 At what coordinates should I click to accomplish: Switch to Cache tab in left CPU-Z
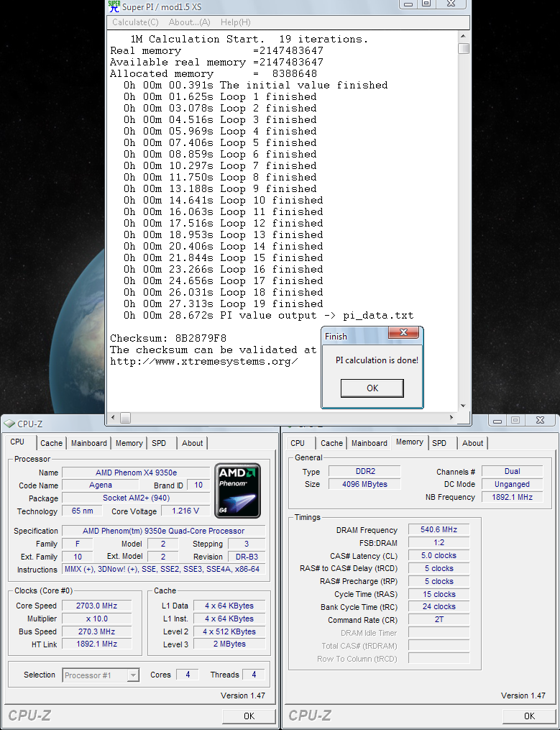pos(51,443)
